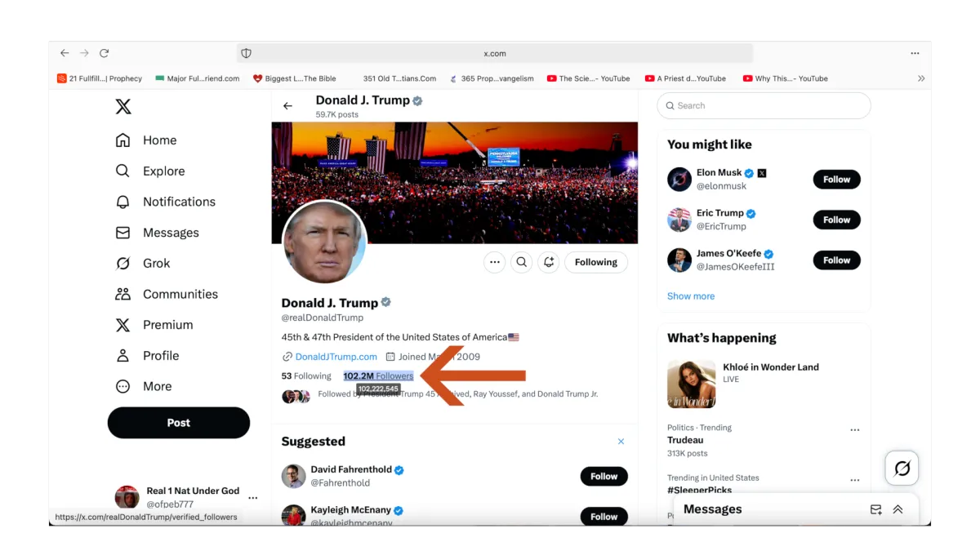Click the profile search magnifier button

(521, 262)
